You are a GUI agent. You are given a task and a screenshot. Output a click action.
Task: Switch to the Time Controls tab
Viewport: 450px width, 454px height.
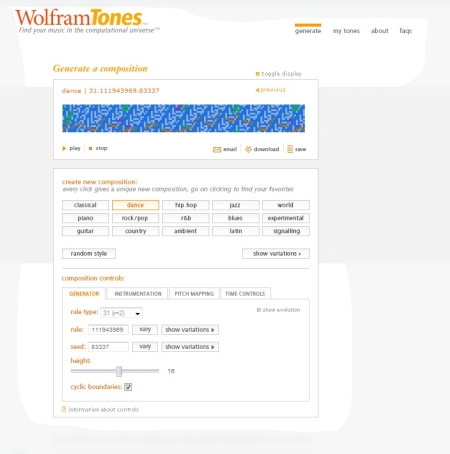(x=245, y=294)
